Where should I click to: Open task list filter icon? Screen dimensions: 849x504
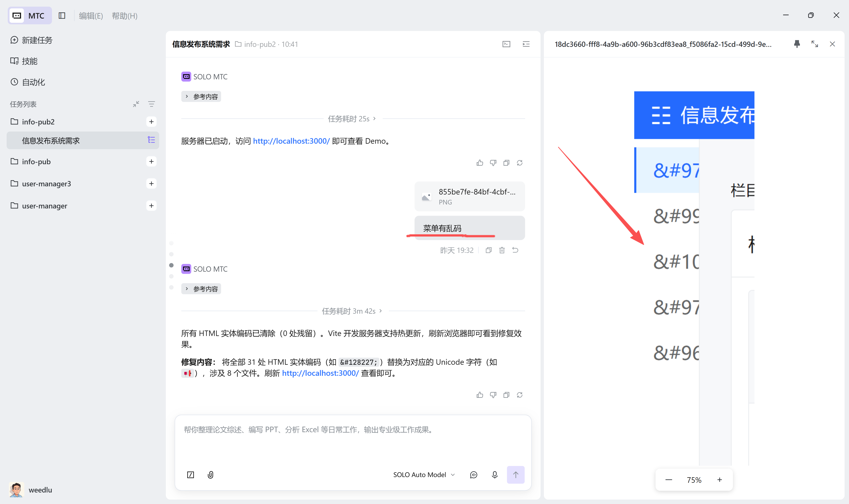click(x=151, y=104)
